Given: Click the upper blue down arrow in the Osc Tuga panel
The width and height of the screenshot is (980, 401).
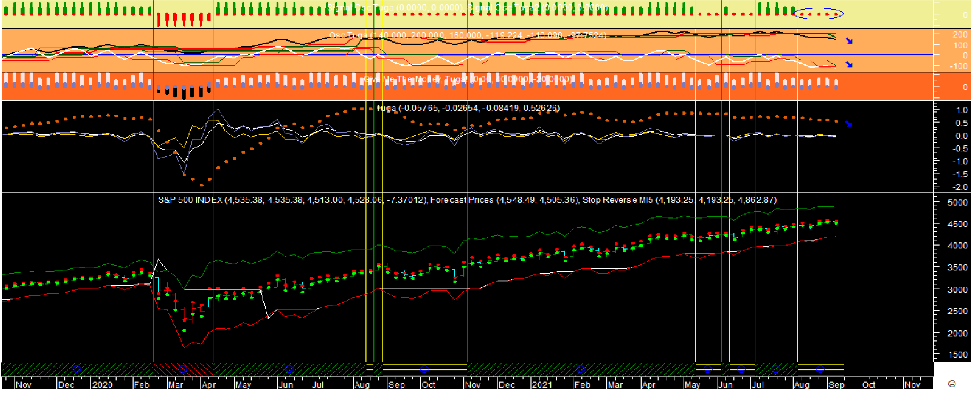Looking at the screenshot, I should (x=849, y=41).
